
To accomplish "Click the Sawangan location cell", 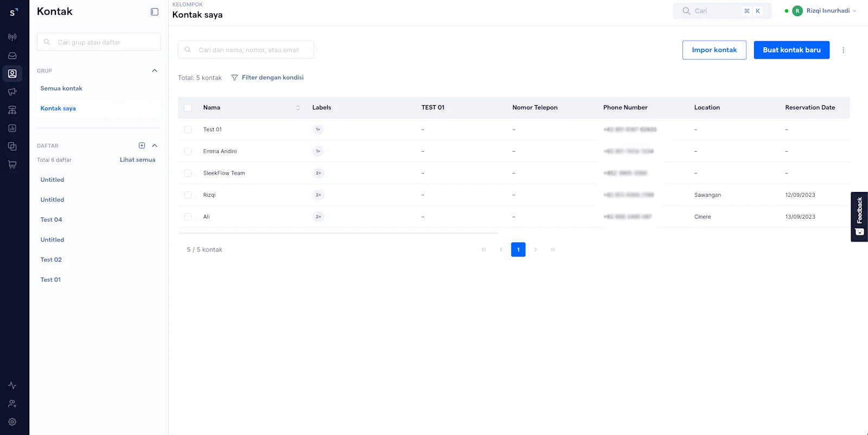I will [707, 195].
